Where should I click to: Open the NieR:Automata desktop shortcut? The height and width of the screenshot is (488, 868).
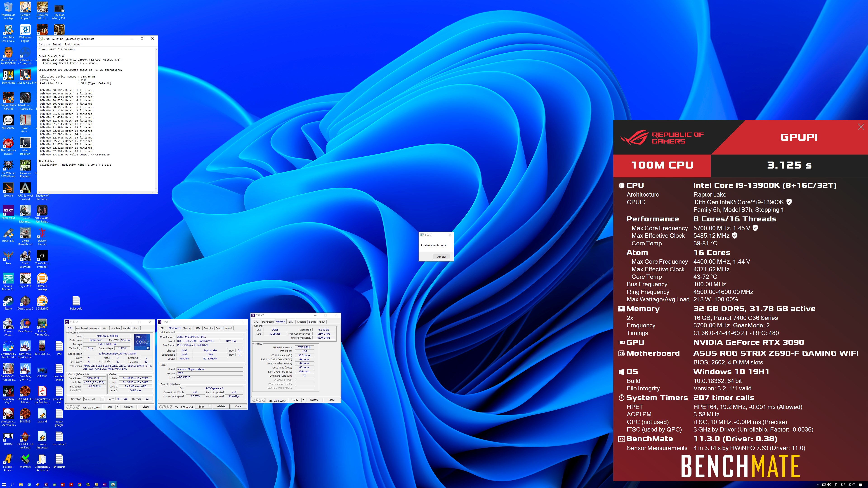[8, 122]
